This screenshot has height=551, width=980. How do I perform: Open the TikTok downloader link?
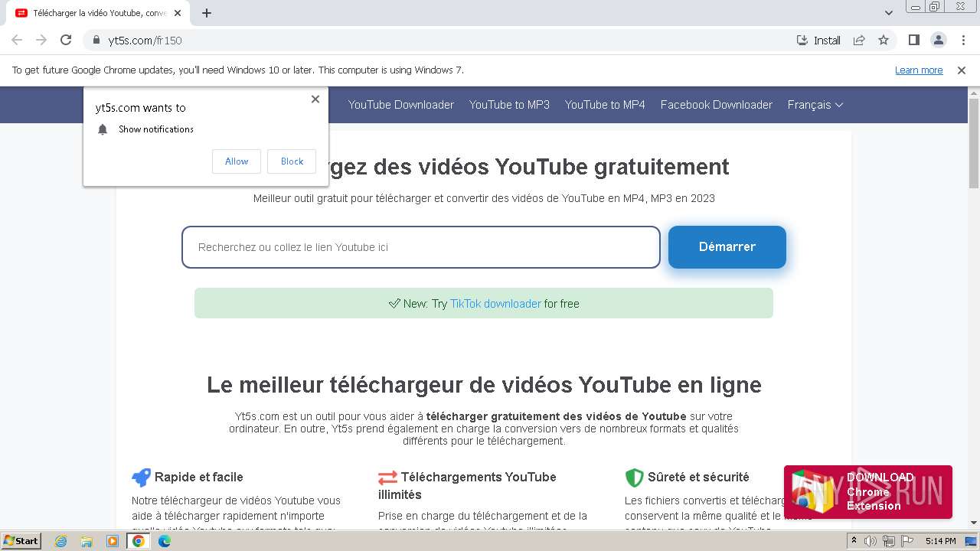pos(495,304)
